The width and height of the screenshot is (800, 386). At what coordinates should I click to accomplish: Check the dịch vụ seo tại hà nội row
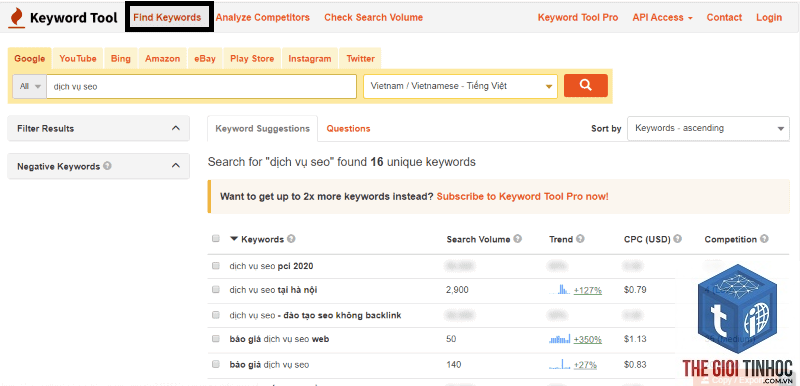pos(215,290)
